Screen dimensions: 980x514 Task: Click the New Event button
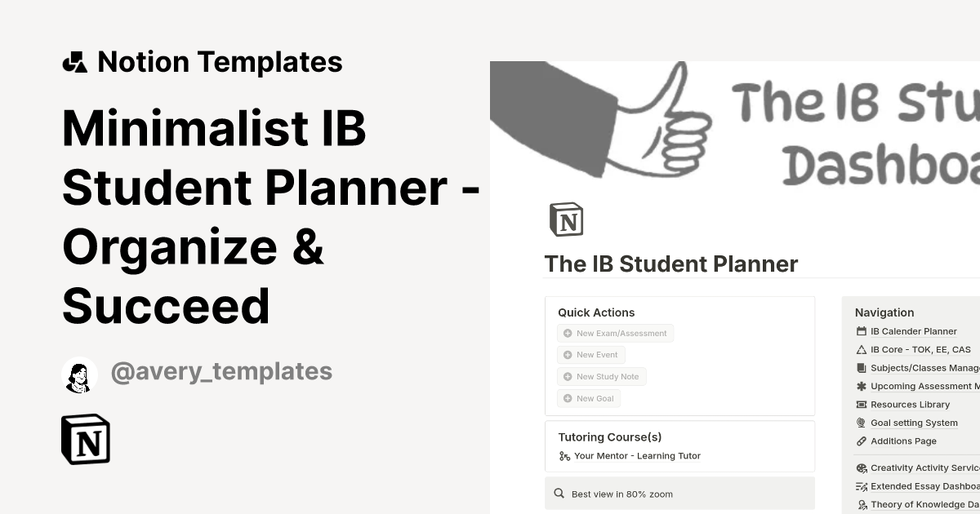(x=590, y=354)
